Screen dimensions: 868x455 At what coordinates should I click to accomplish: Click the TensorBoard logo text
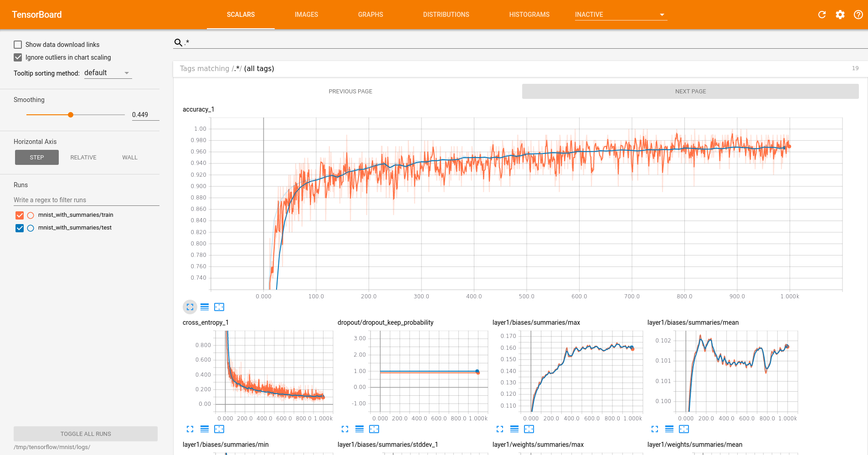(36, 15)
